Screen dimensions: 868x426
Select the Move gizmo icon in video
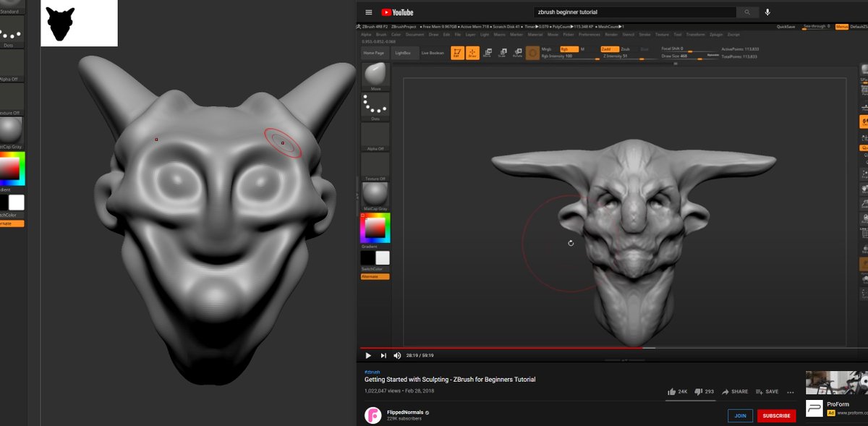coord(486,53)
